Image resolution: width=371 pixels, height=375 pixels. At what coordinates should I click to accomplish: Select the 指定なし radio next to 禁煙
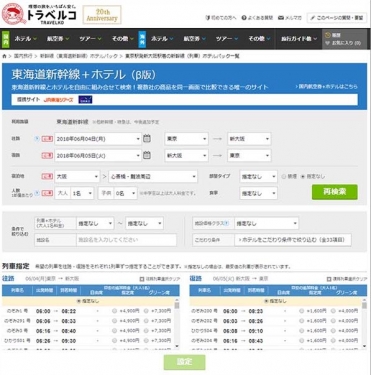pyautogui.click(x=303, y=176)
